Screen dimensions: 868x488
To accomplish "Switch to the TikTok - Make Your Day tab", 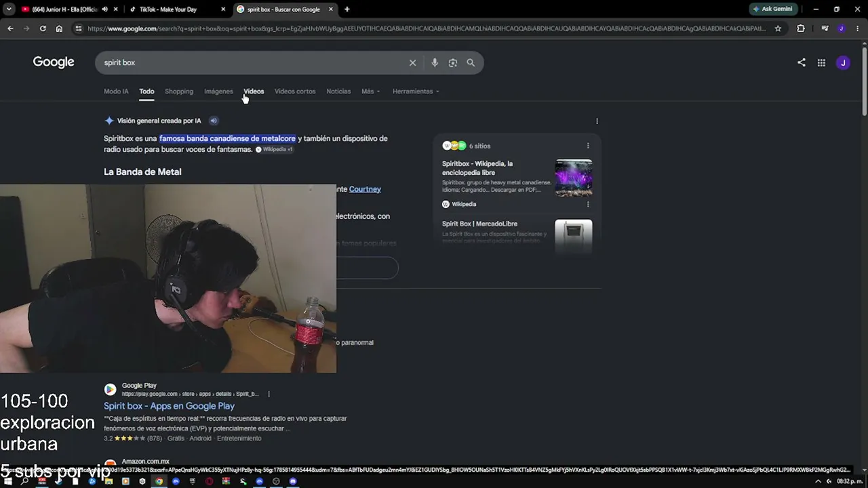I will tap(178, 9).
